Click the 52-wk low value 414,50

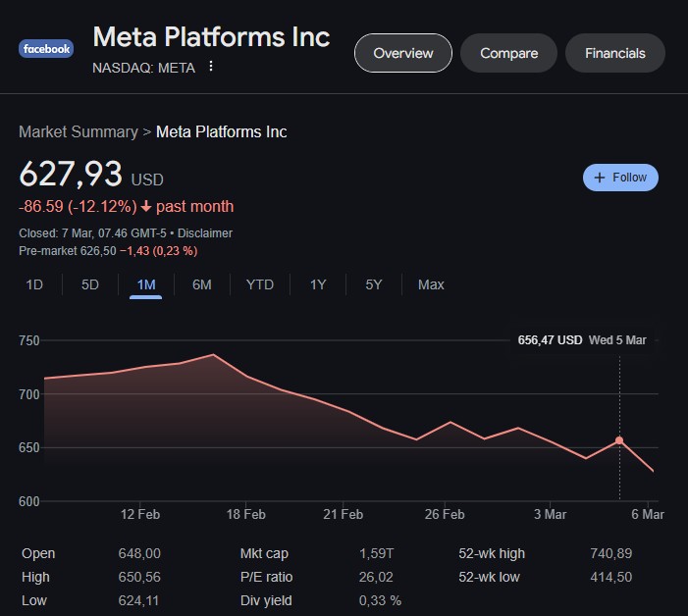click(x=610, y=577)
